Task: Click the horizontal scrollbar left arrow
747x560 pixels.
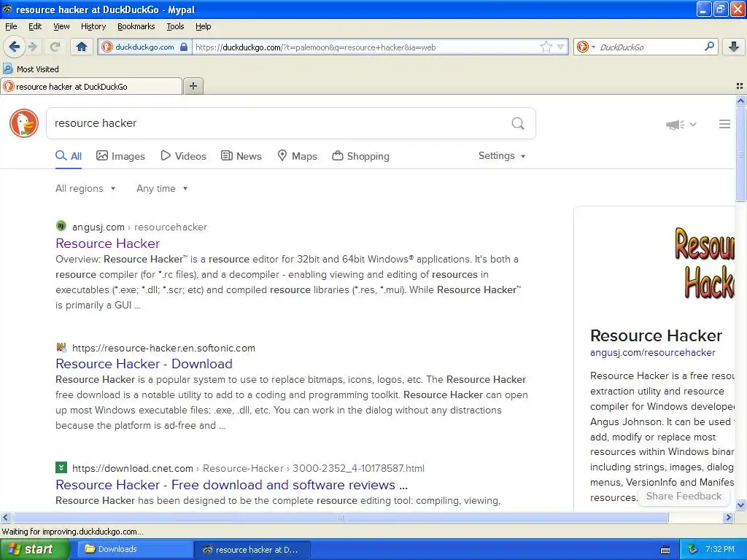Action: pyautogui.click(x=5, y=517)
